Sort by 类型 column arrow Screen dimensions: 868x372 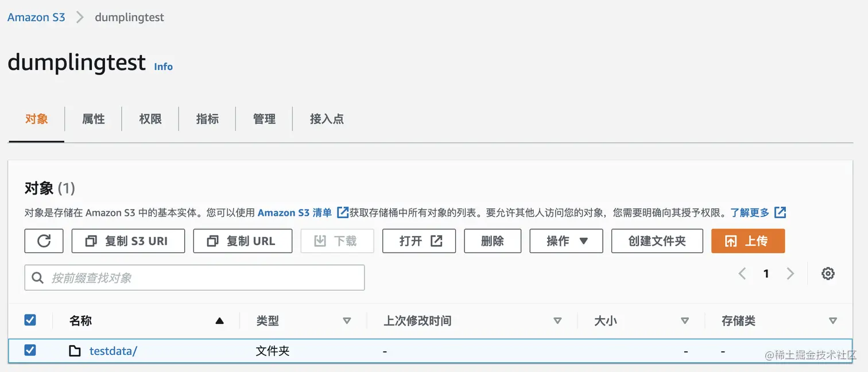[347, 321]
